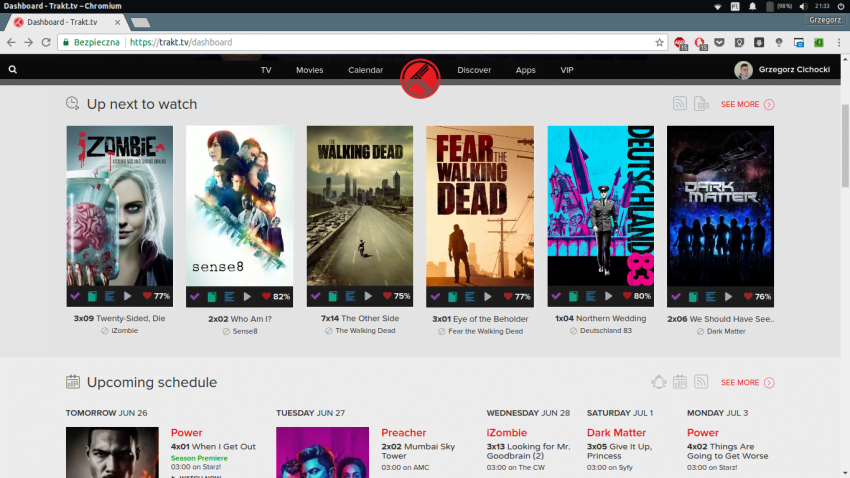Add Deutschland 83 episode to list
Viewport: 850px width, 478px height.
point(591,296)
